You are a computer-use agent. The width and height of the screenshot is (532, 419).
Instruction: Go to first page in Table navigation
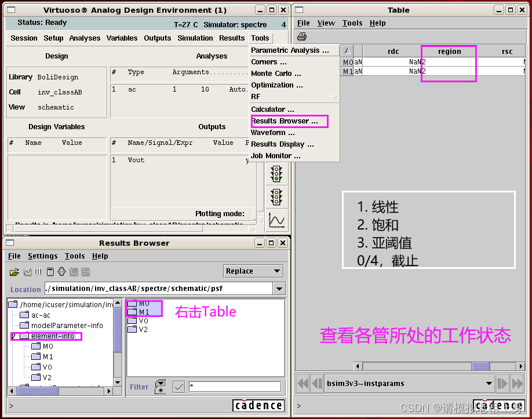[303, 384]
